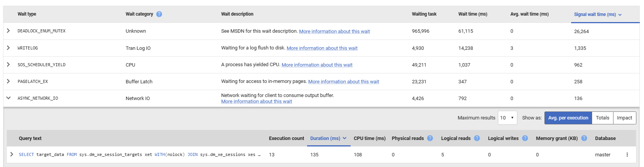
Task: Open the Maximum results dropdown
Action: pos(507,118)
